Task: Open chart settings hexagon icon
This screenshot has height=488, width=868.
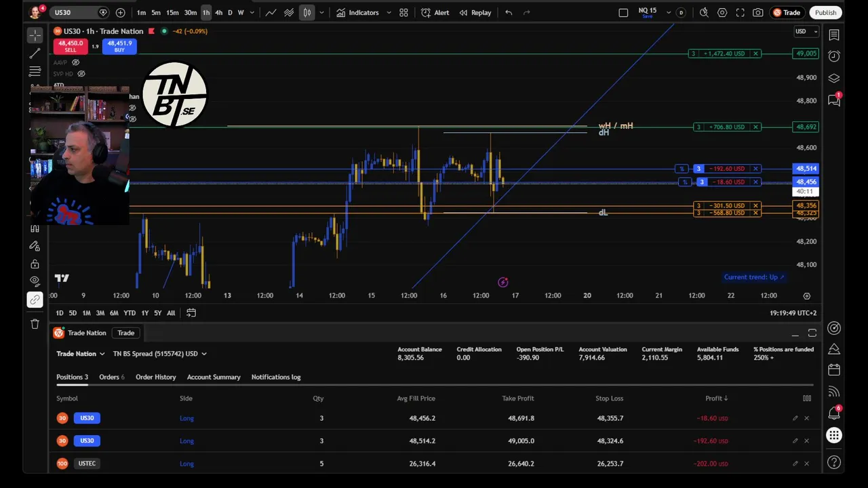Action: click(722, 12)
